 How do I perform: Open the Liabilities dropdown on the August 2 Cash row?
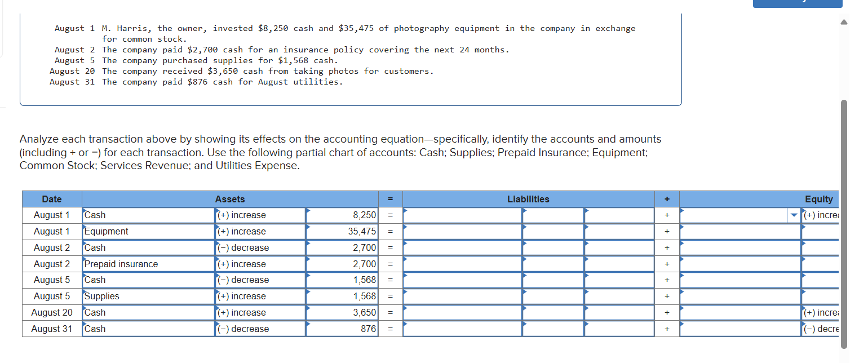click(x=462, y=247)
